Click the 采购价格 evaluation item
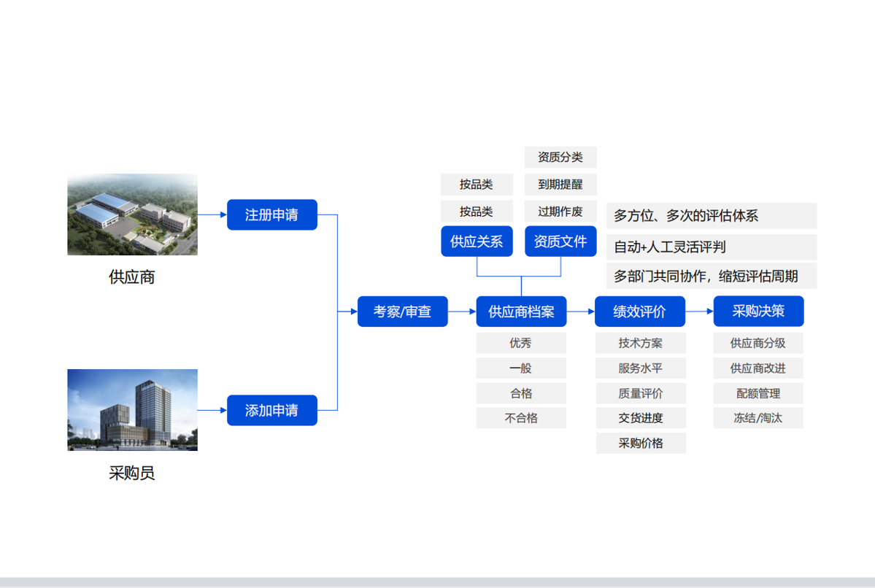 click(641, 443)
